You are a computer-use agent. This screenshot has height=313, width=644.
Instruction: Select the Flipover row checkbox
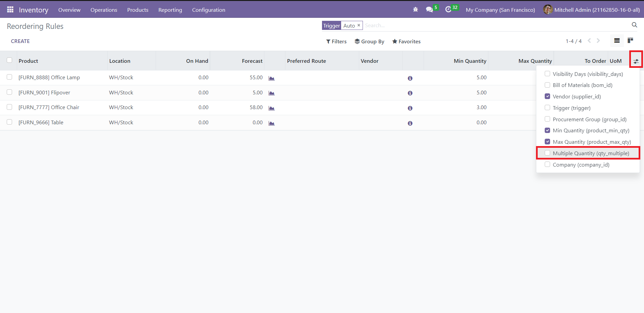click(x=9, y=92)
